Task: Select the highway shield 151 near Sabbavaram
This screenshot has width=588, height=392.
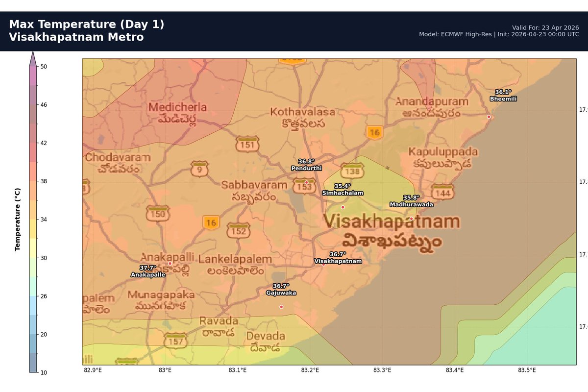Action: click(x=247, y=145)
